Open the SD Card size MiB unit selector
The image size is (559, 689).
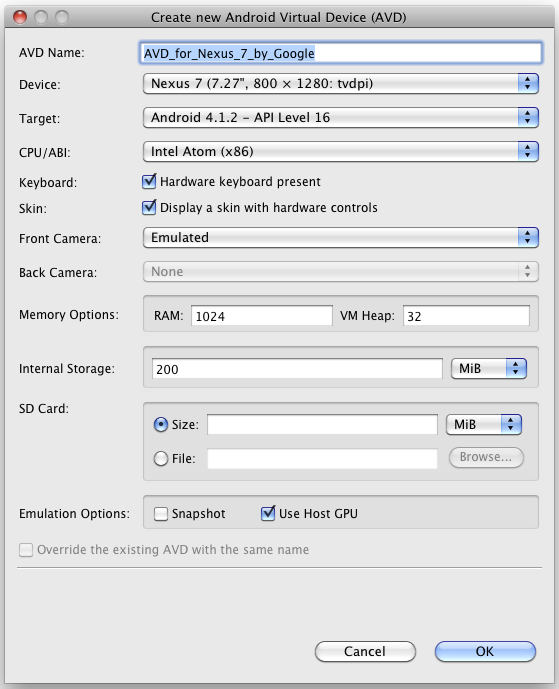(484, 424)
